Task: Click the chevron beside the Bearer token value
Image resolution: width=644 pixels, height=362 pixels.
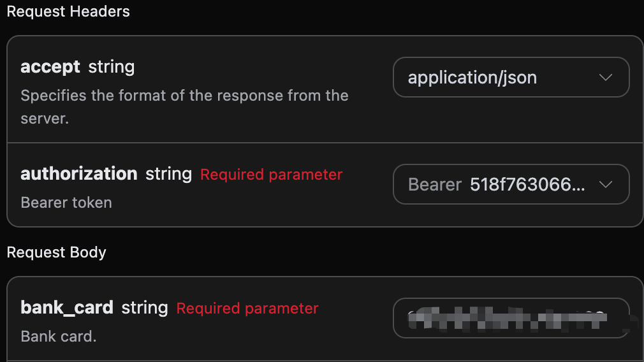Action: 606,185
